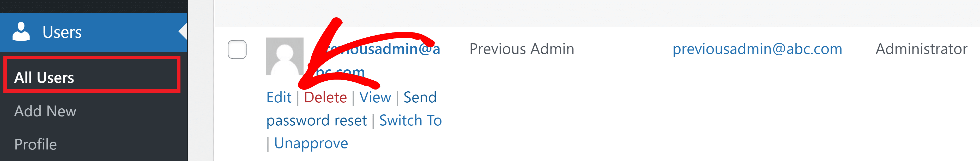Screen dimensions: 980x161
Task: Click the red Delete link
Action: click(325, 97)
